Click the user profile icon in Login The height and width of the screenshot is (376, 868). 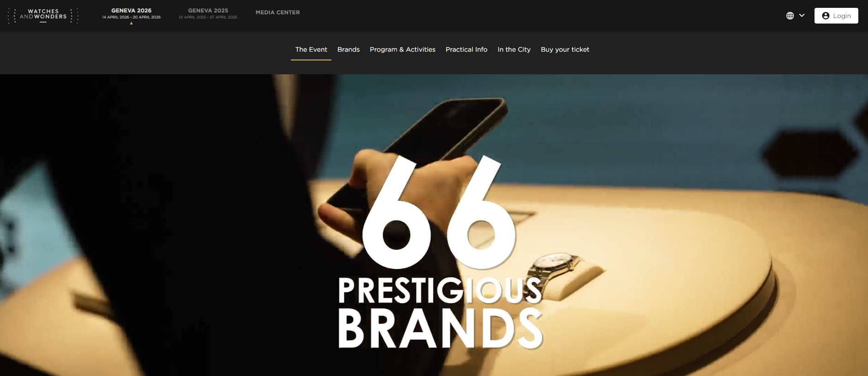coord(826,16)
